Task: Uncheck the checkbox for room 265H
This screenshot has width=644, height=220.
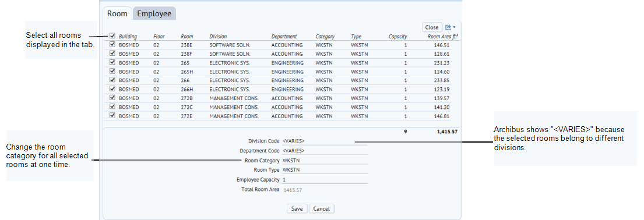Action: [x=112, y=72]
